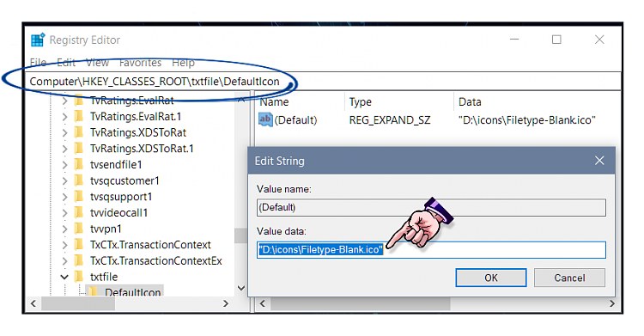Select the tvsqcustomer1 folder icon
Screen dimensions: 644x336
click(79, 180)
